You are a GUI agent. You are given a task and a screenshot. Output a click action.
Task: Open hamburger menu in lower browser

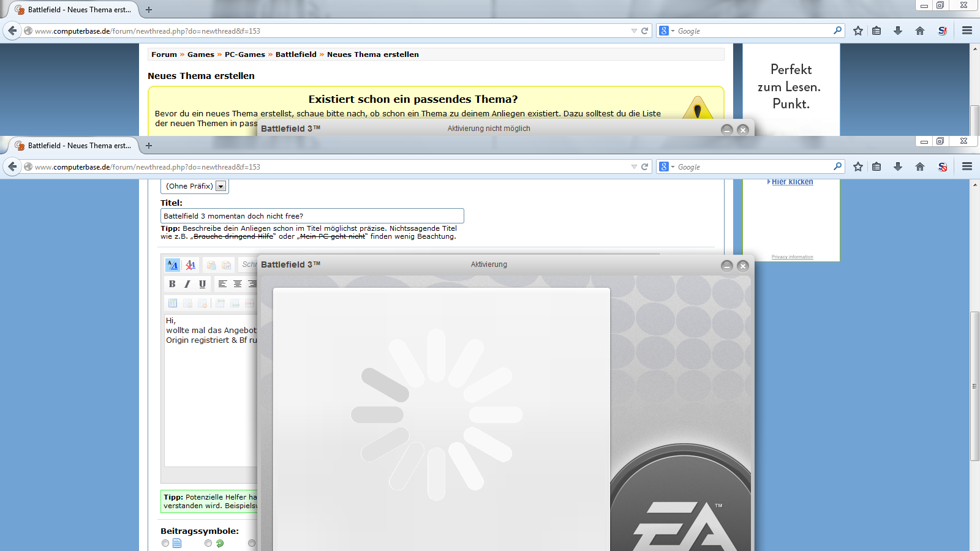pos(967,167)
